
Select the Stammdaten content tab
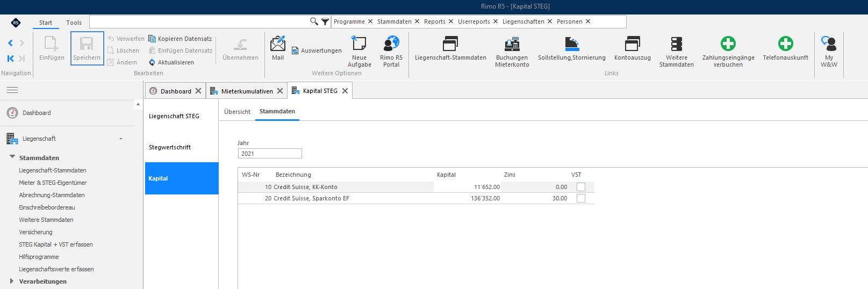(277, 111)
